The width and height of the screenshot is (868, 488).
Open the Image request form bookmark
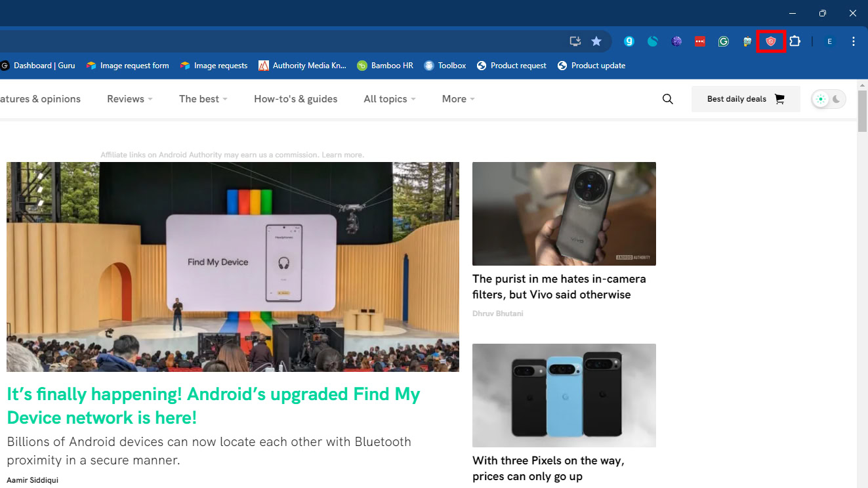pos(127,66)
